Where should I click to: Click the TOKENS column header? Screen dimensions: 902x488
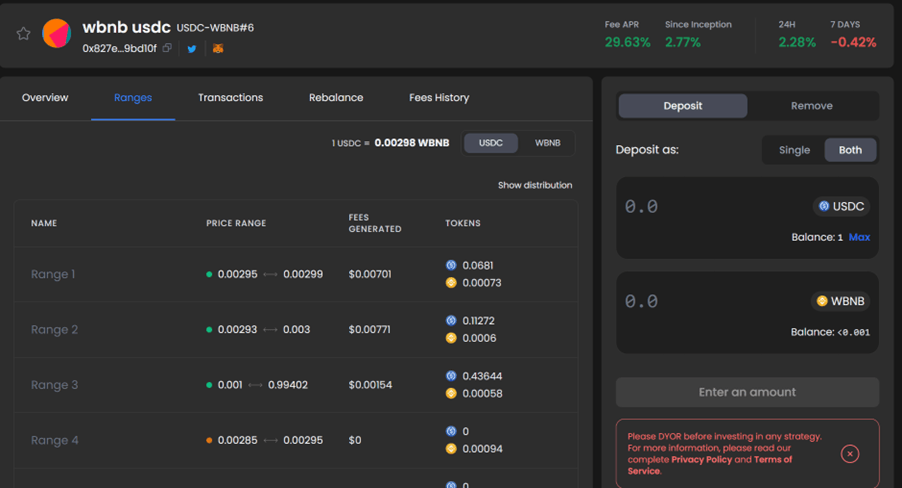click(463, 223)
